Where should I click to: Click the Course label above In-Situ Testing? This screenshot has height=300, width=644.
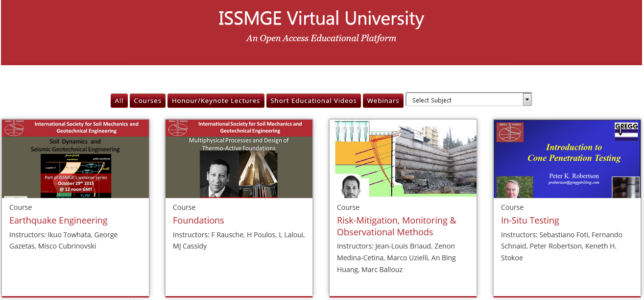(x=512, y=207)
